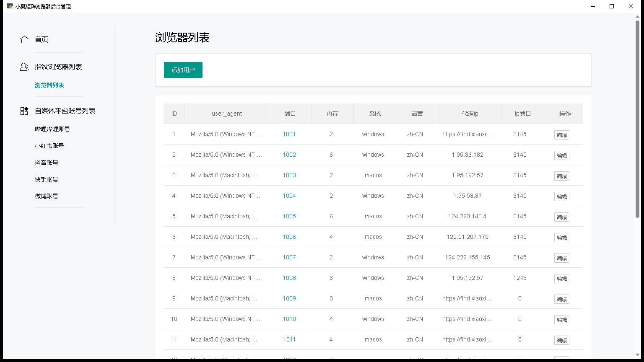
Task: Select the 快手账号 entry
Action: (47, 179)
